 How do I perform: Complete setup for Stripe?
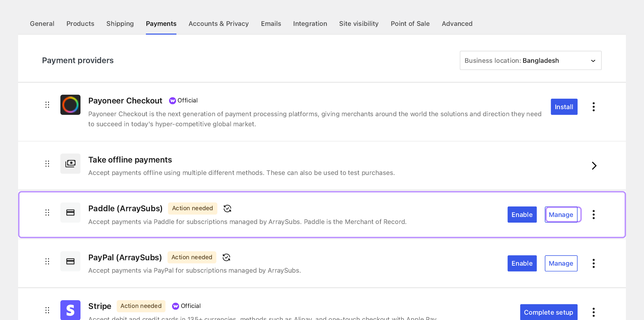tap(549, 312)
